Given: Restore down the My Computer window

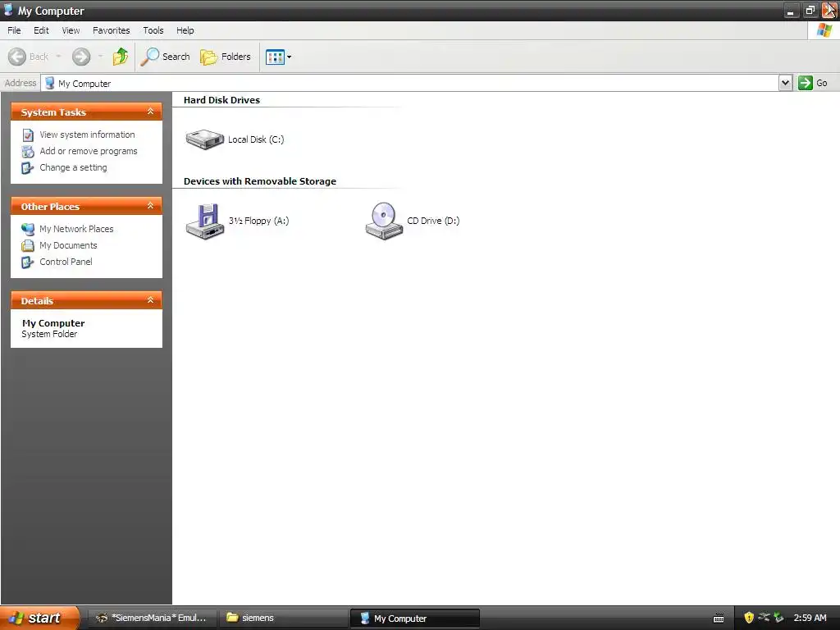Looking at the screenshot, I should (x=810, y=10).
